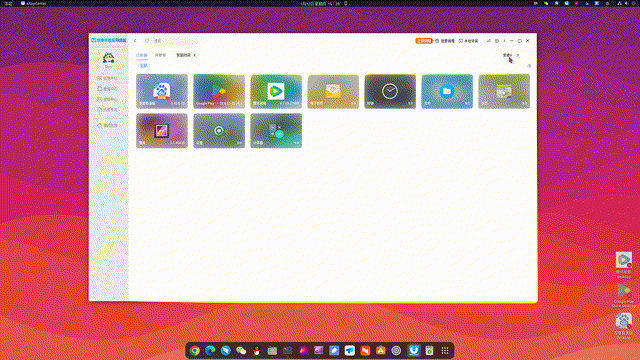Click the date and time in top bar

[x=320, y=3]
